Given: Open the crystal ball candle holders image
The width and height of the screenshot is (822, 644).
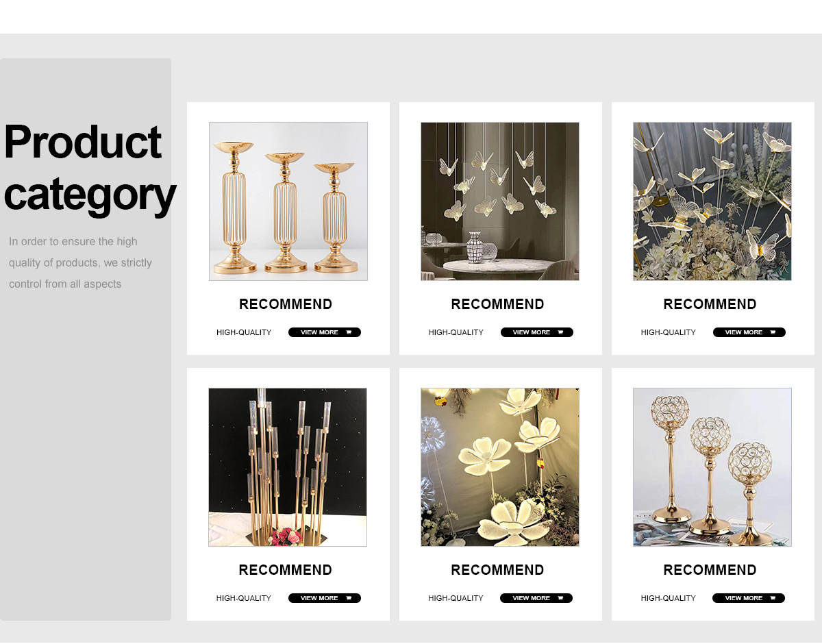Looking at the screenshot, I should tap(712, 467).
